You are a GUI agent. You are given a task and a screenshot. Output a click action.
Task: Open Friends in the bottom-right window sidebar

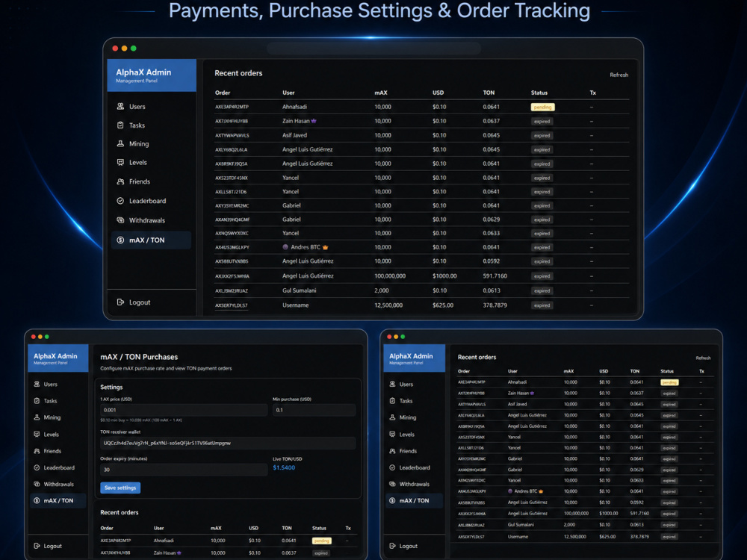click(408, 451)
